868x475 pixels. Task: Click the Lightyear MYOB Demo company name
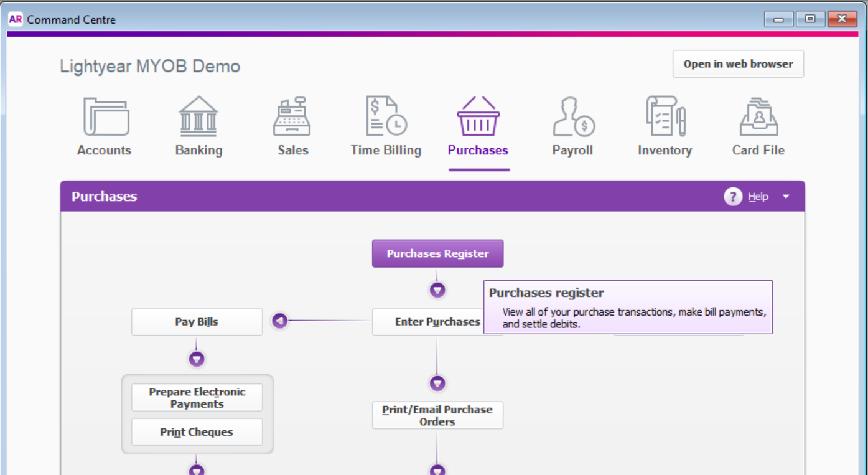point(150,67)
